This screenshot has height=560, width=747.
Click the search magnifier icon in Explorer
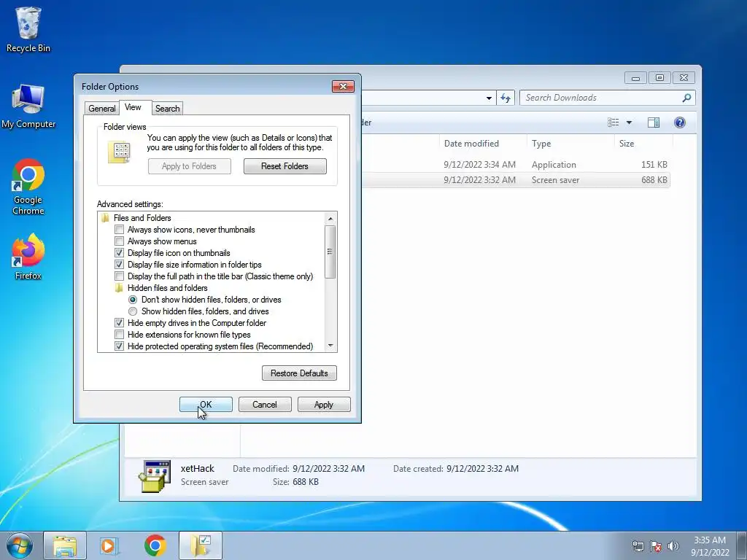coord(686,98)
